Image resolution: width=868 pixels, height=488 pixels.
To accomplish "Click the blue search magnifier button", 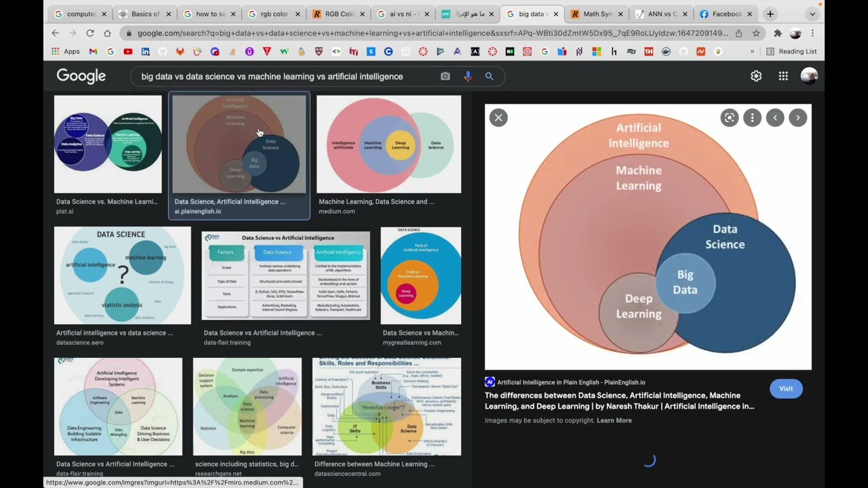I will 489,77.
